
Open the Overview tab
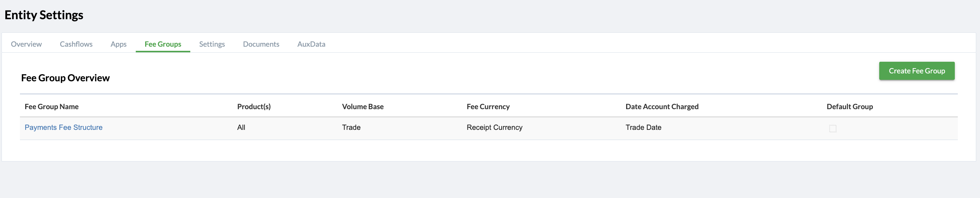[26, 44]
